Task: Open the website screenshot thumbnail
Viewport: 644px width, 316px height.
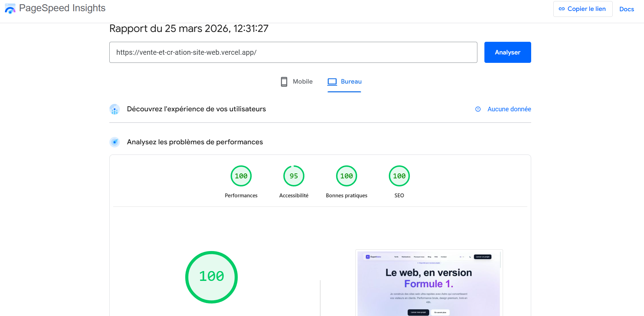Action: click(x=429, y=283)
